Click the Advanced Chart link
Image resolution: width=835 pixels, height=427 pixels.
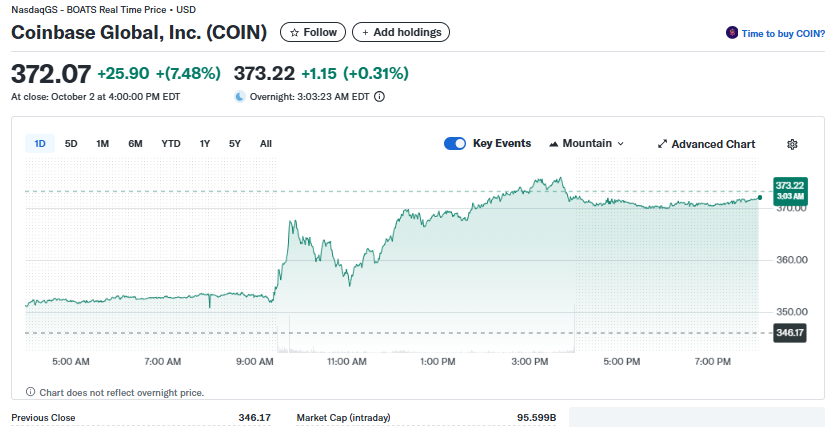tap(712, 144)
